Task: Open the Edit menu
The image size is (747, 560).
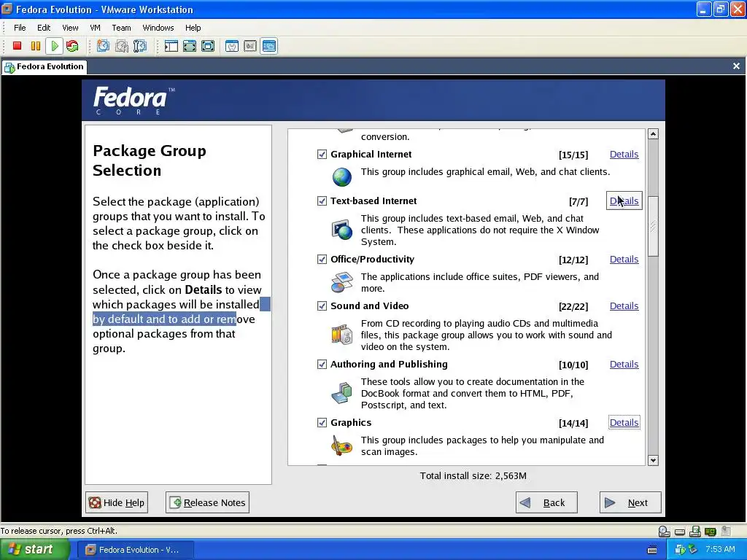Action: 44,28
